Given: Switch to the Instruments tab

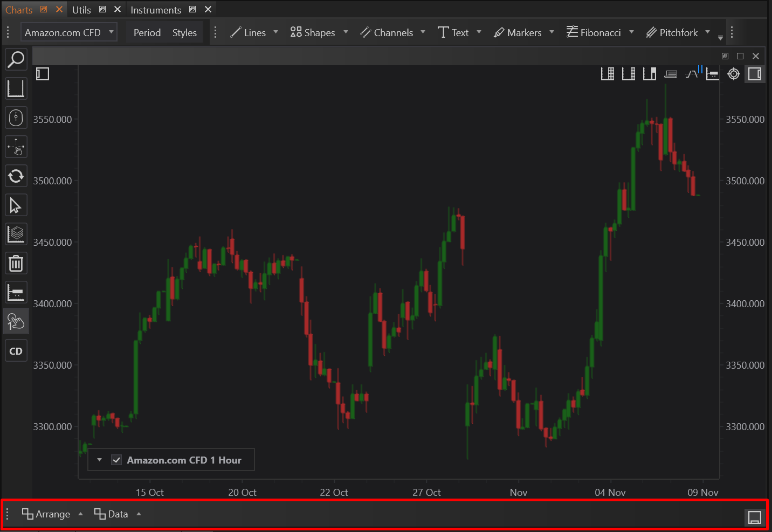Looking at the screenshot, I should click(x=155, y=10).
